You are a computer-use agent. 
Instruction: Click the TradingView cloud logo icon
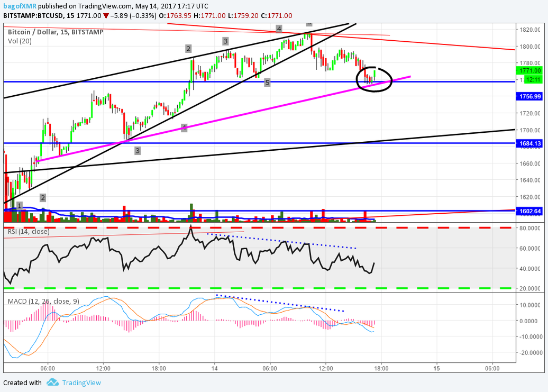click(53, 382)
